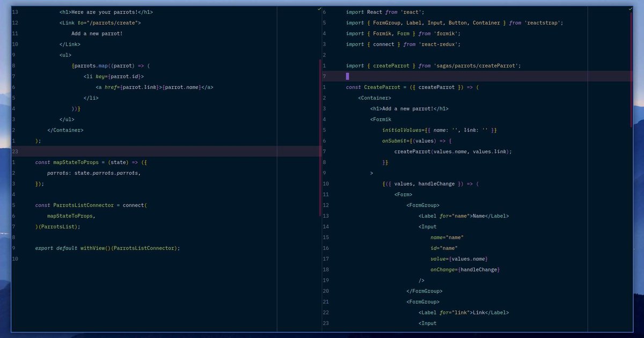
Task: Click import { Formik, Form } from 'formik' line
Action: (404, 33)
